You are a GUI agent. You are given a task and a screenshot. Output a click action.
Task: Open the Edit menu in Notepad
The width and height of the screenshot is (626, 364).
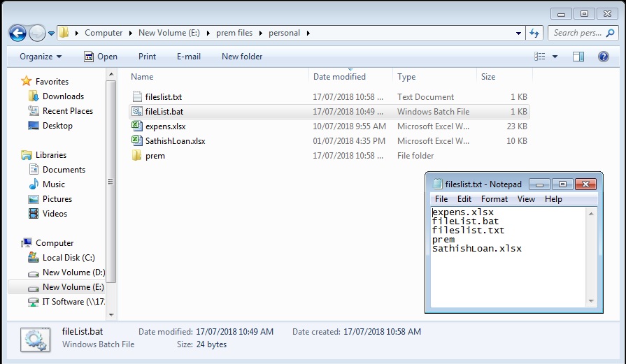tap(464, 199)
